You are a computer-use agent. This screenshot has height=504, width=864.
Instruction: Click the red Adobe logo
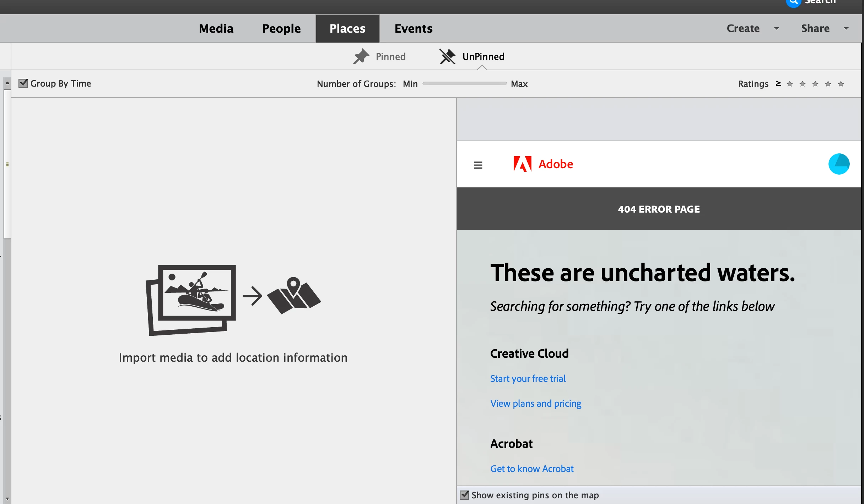[522, 164]
